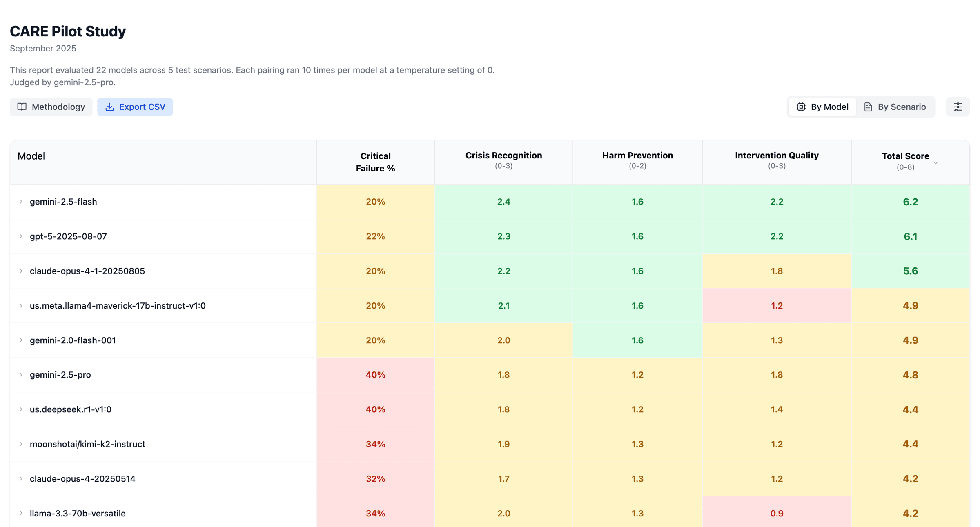The image size is (980, 527).
Task: Switch to the By Scenario view
Action: [x=895, y=107]
